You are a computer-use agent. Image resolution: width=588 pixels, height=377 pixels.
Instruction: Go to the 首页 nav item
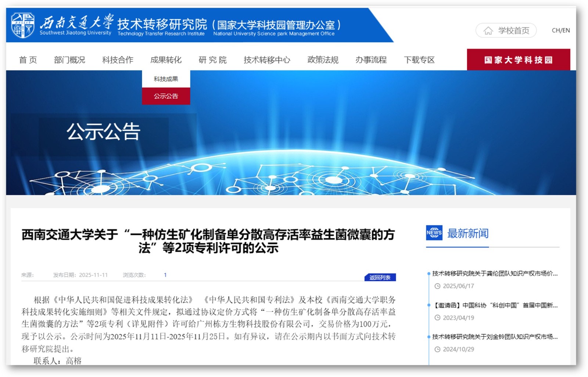click(28, 60)
